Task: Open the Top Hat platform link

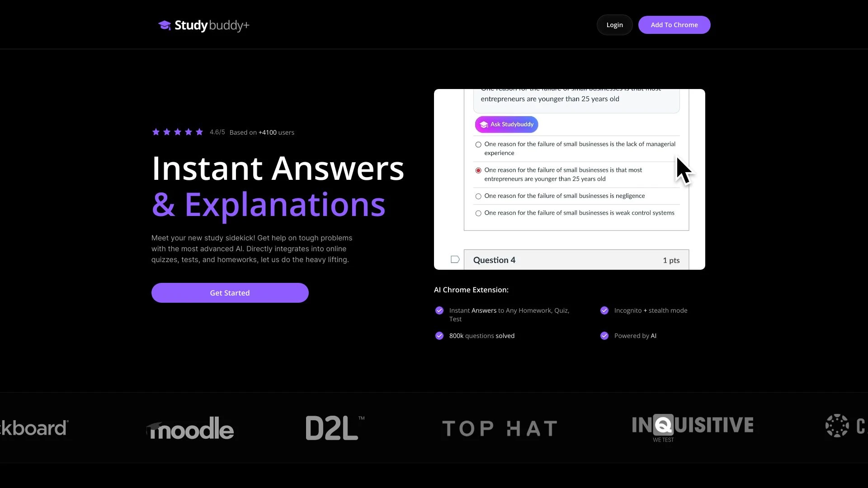Action: pyautogui.click(x=500, y=428)
